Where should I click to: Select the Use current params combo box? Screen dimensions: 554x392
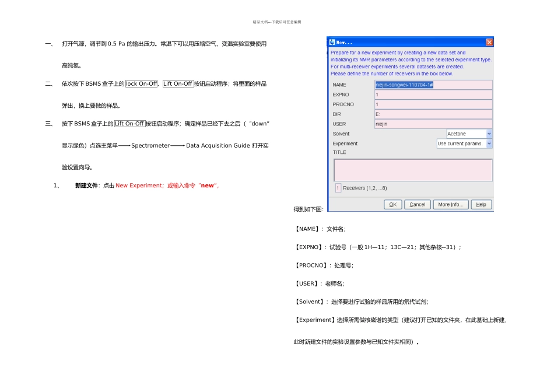[464, 143]
